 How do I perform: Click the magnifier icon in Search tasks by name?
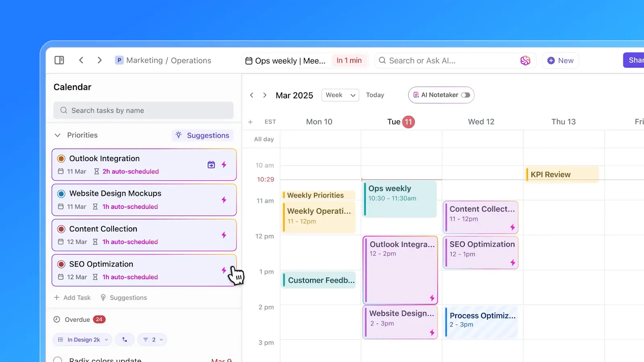(x=64, y=110)
